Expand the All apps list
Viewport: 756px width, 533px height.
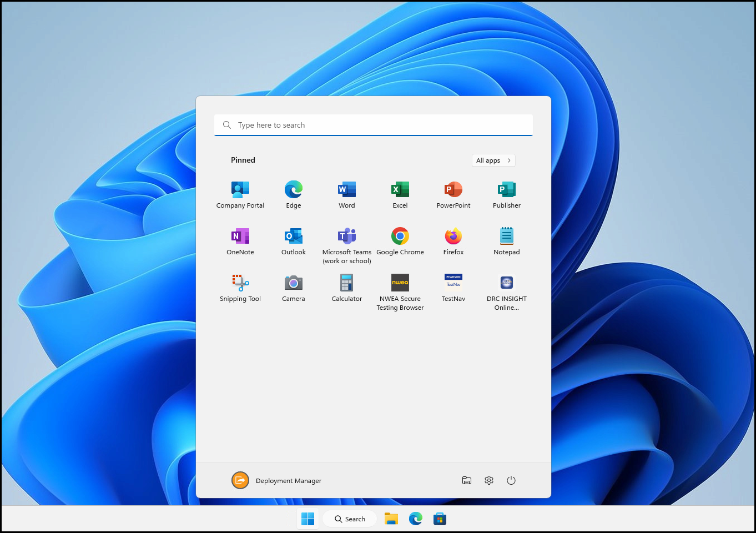click(x=493, y=160)
